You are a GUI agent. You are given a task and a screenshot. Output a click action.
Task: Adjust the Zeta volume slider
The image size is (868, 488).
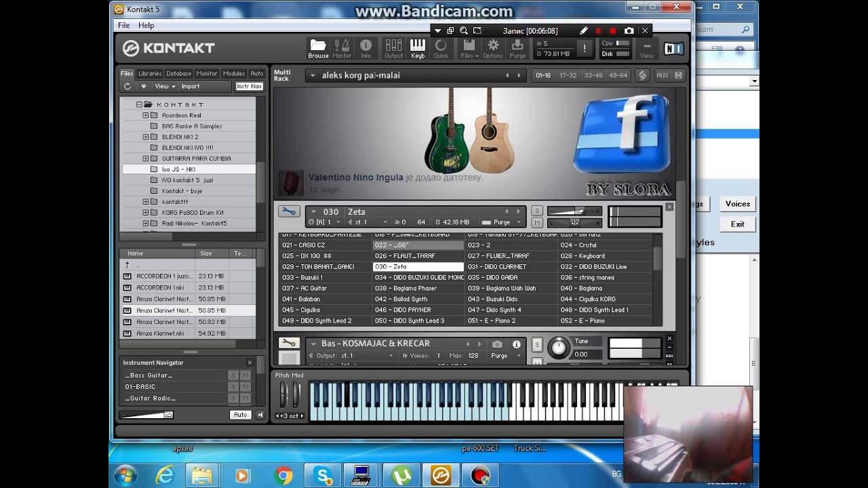point(574,211)
